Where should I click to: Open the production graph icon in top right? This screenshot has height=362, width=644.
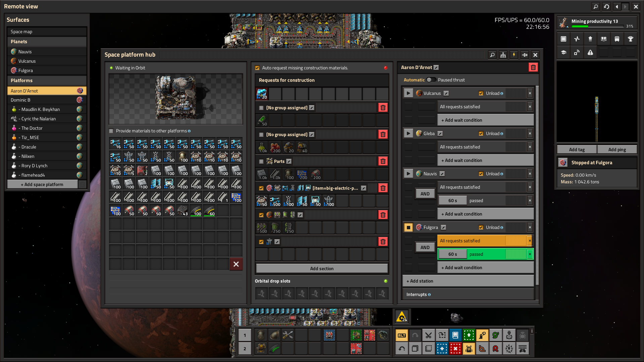coord(577,39)
